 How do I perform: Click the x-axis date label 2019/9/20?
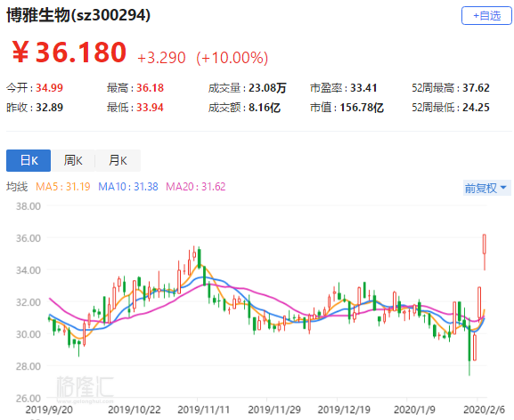point(49,409)
